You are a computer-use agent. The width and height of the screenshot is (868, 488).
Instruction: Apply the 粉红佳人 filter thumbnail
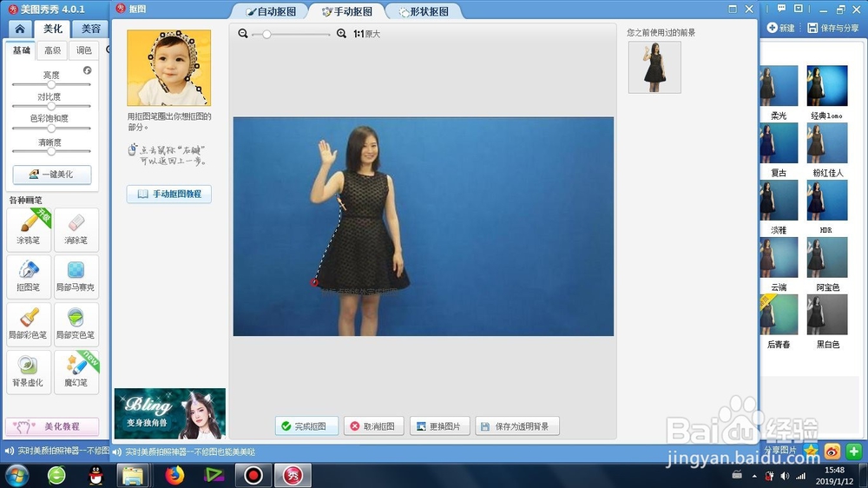[827, 143]
